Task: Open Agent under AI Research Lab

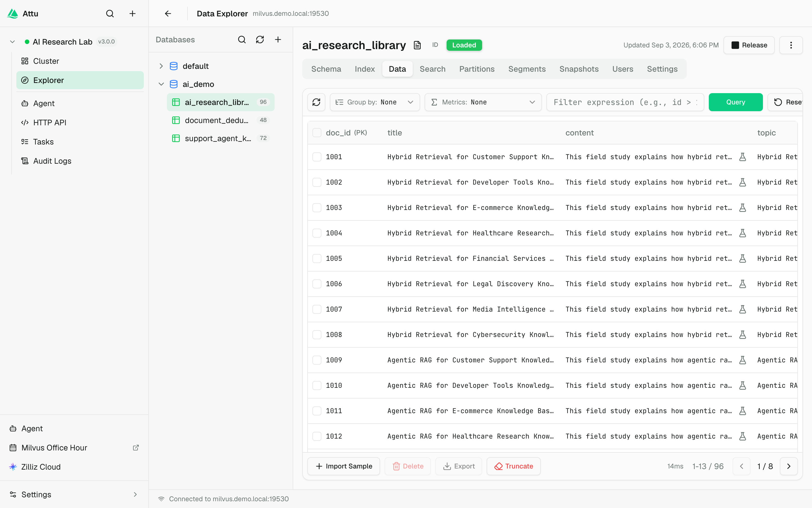Action: (80, 104)
